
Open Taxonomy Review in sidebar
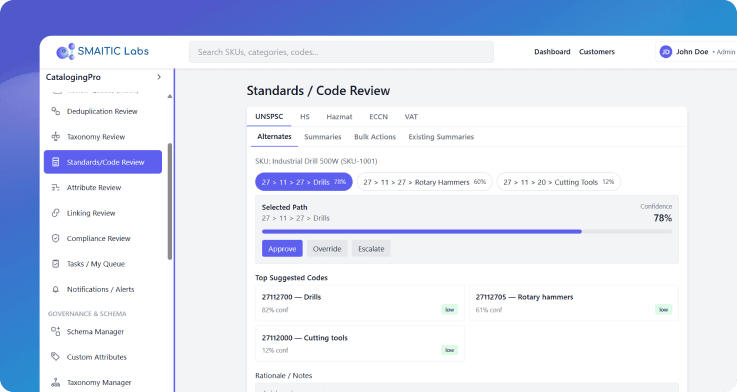tap(102, 137)
